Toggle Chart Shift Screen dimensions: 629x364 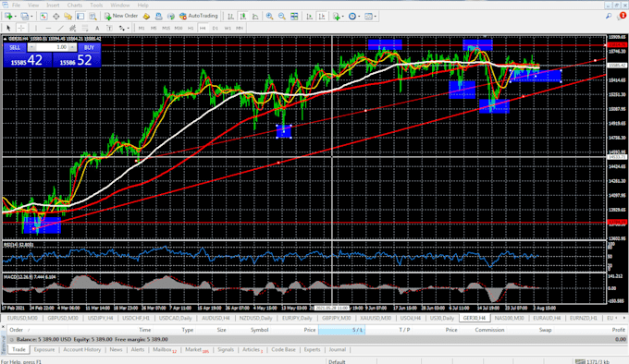pos(322,17)
